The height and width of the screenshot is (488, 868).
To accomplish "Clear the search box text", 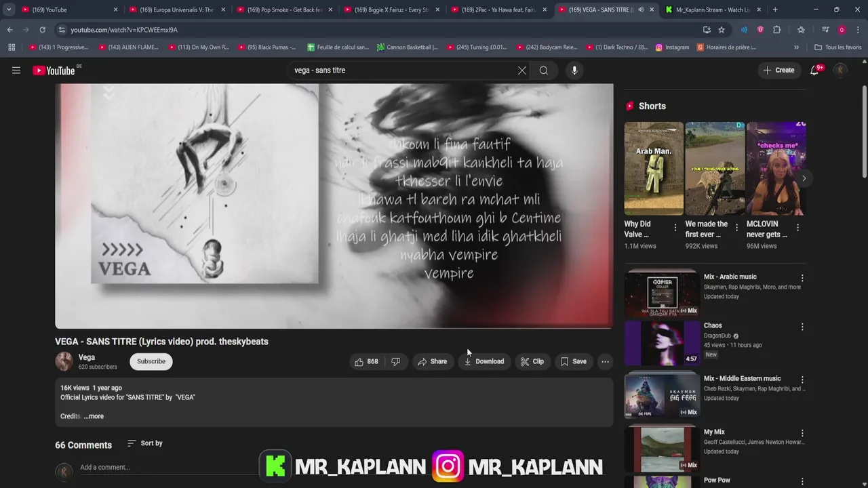I will coord(522,70).
